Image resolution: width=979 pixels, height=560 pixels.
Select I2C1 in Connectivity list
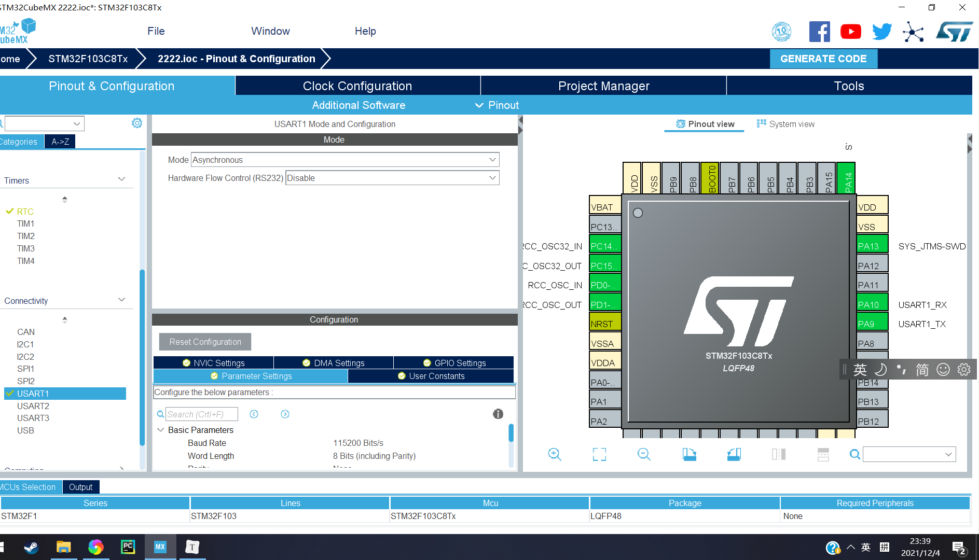[25, 344]
